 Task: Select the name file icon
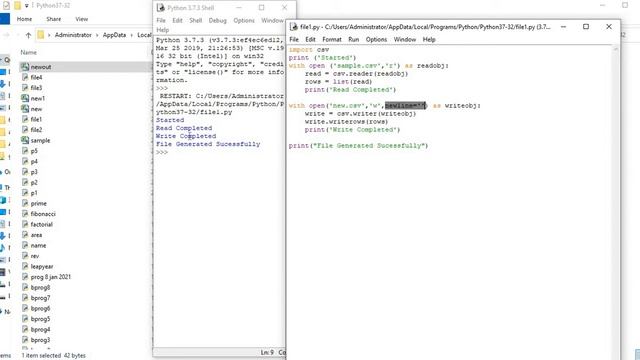click(x=25, y=246)
